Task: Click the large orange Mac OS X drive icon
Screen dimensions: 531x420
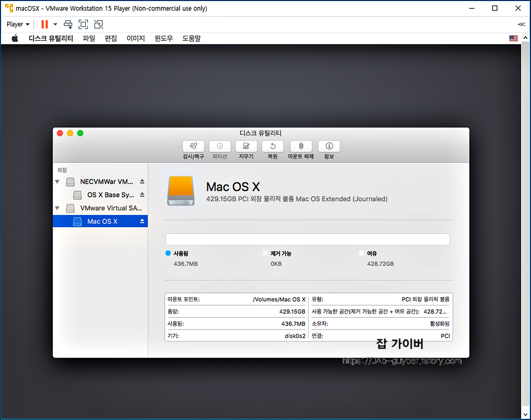Action: (181, 191)
